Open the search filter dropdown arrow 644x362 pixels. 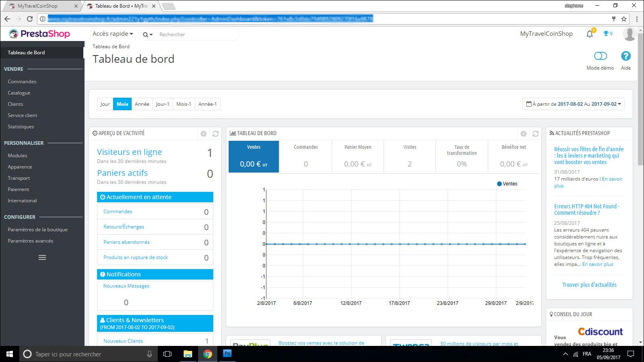[148, 35]
